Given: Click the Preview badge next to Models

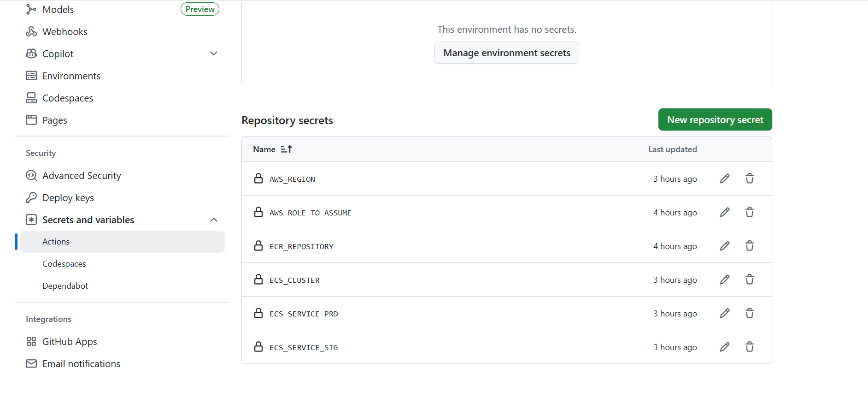Looking at the screenshot, I should tap(200, 9).
